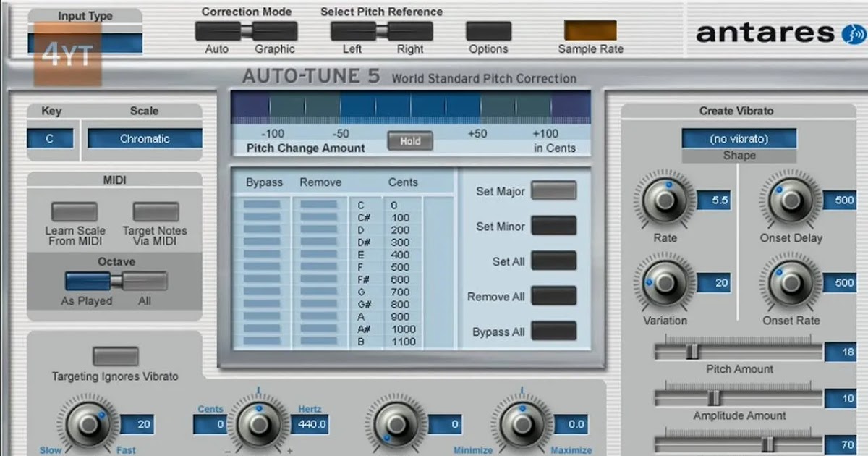Select Right pitch reference
This screenshot has height=456, width=868.
pyautogui.click(x=410, y=31)
